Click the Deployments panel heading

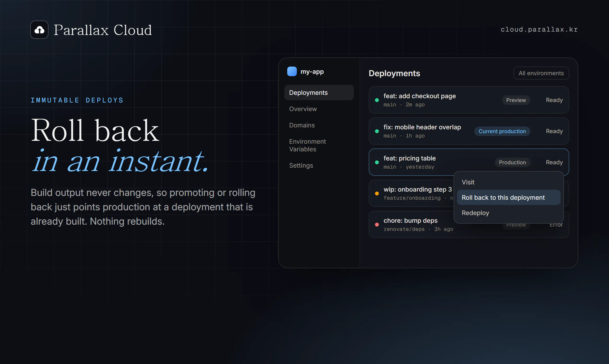click(x=394, y=73)
